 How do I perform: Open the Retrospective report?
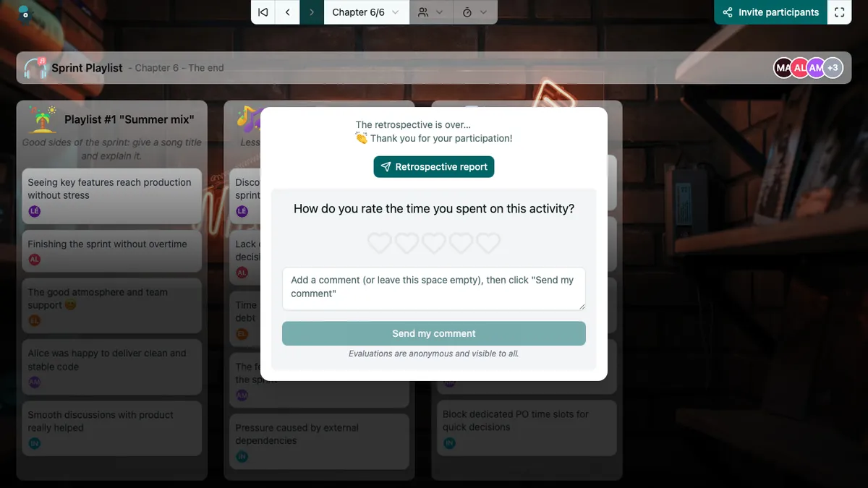tap(434, 166)
